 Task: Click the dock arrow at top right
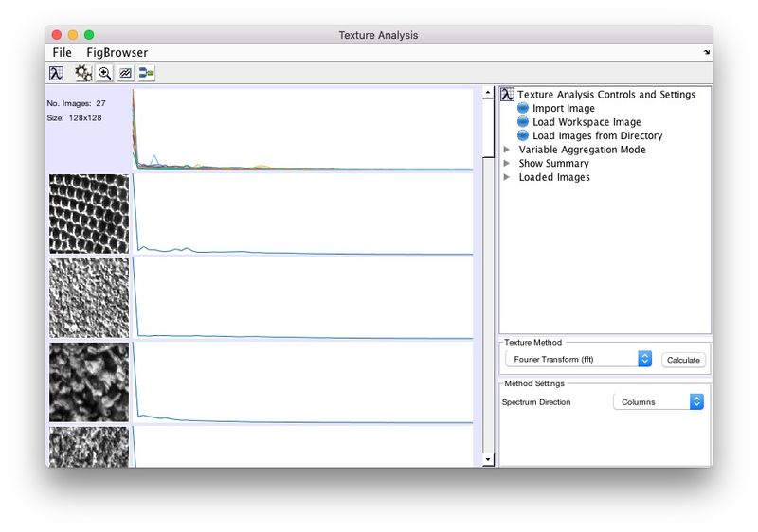tap(706, 53)
